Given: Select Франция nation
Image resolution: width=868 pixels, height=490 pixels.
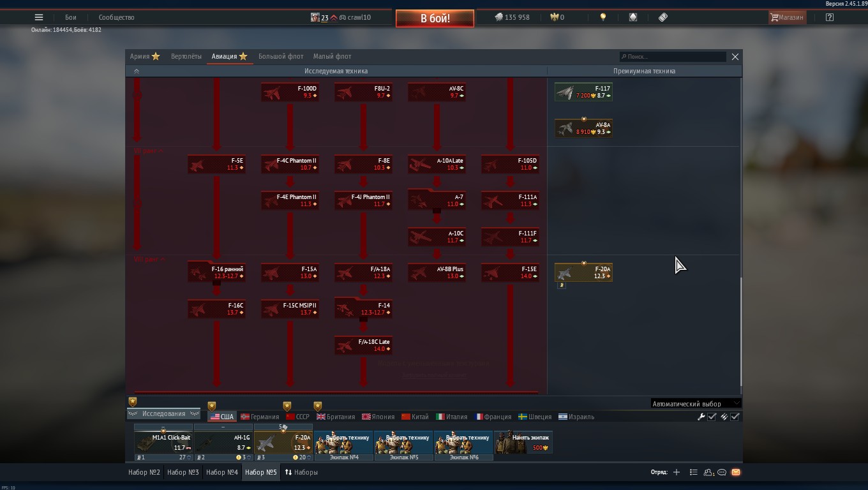Looking at the screenshot, I should [x=493, y=417].
